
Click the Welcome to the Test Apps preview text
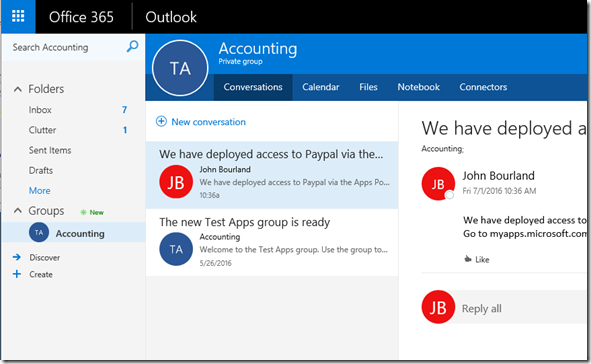294,250
